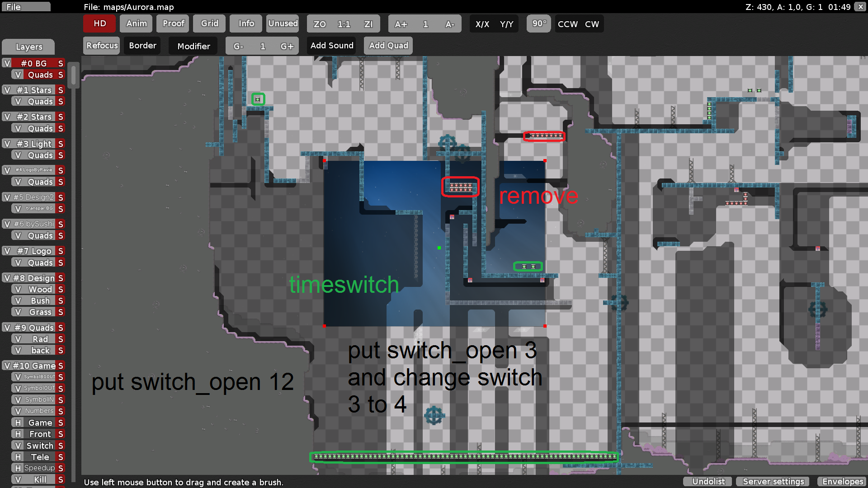Highlight Unused tiles
Screen dimensions: 868x488
[283, 23]
